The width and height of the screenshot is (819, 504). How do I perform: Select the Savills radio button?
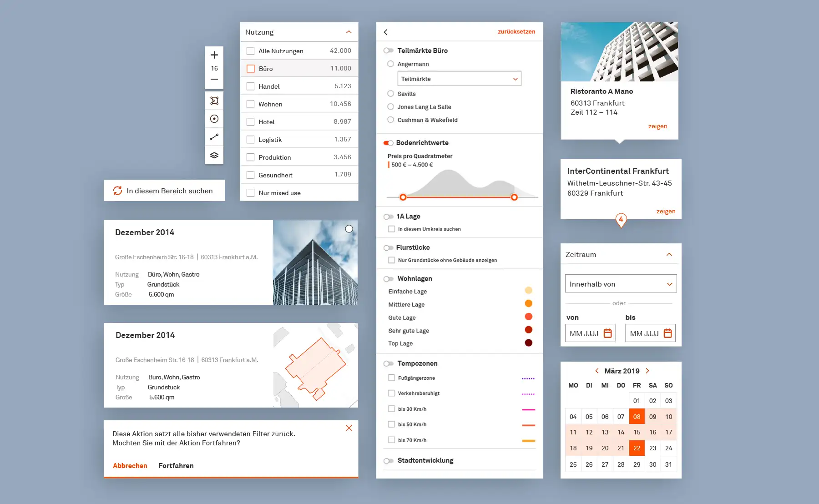click(x=390, y=93)
